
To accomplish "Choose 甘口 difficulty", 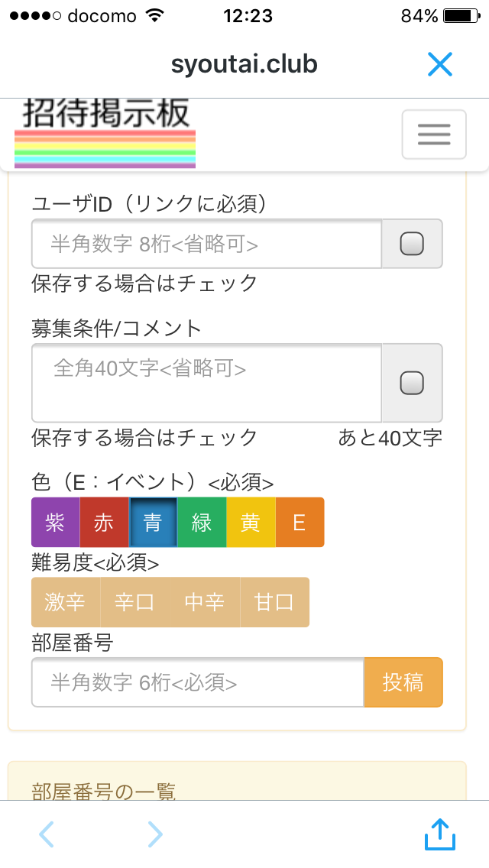I will tap(274, 602).
